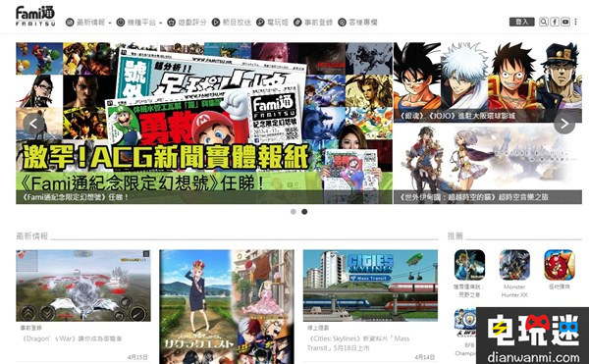Open the BFB Champions app icon

coord(465,323)
